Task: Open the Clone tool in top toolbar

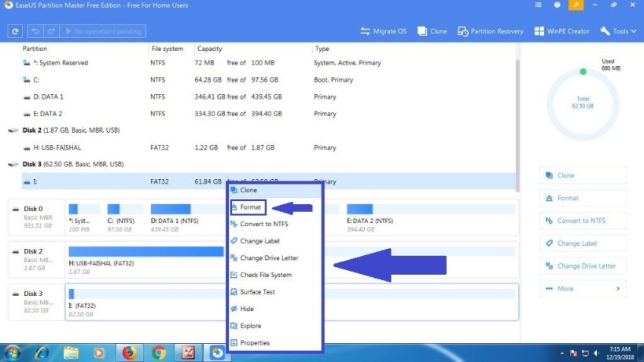Action: [x=432, y=31]
